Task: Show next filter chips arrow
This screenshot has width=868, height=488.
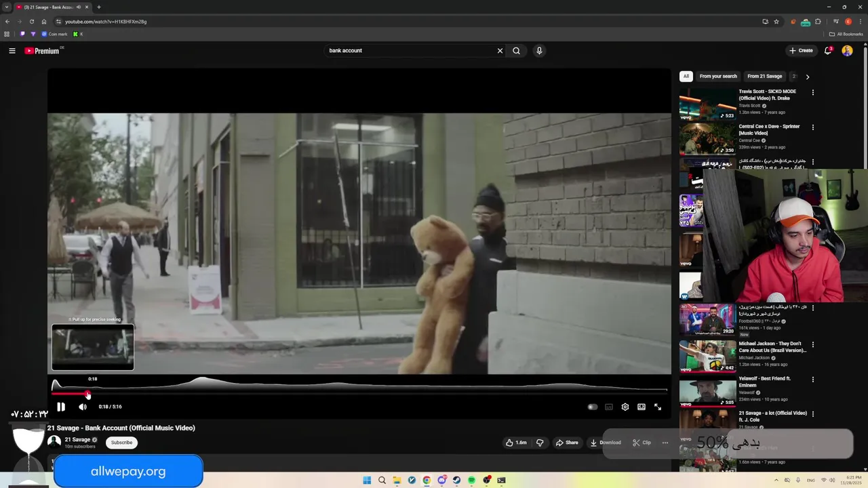Action: [x=807, y=77]
